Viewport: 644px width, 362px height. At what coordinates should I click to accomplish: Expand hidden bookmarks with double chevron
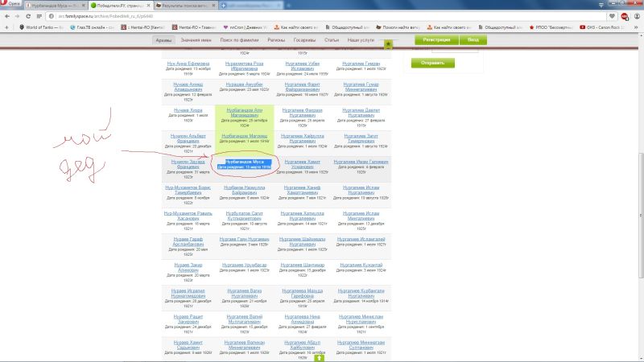(636, 27)
